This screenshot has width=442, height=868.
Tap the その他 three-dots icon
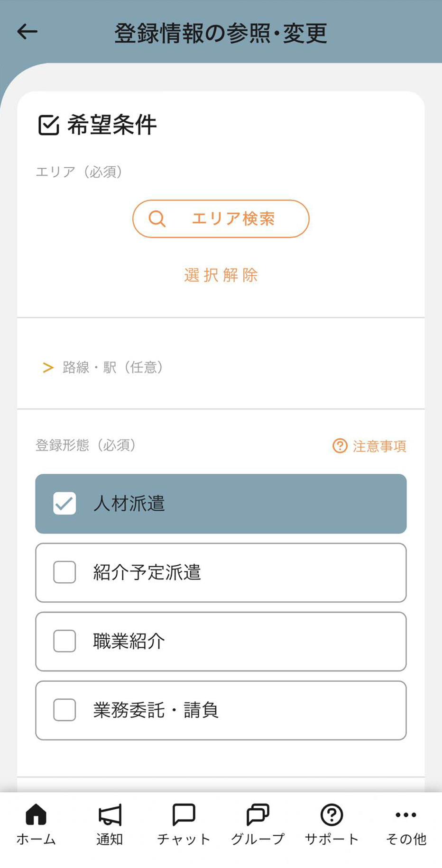click(x=406, y=814)
